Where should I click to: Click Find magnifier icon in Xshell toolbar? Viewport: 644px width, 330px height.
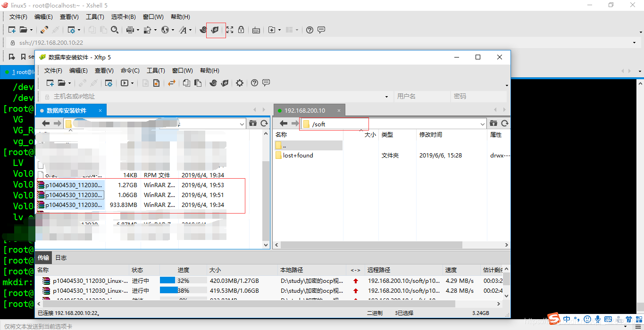pos(115,30)
